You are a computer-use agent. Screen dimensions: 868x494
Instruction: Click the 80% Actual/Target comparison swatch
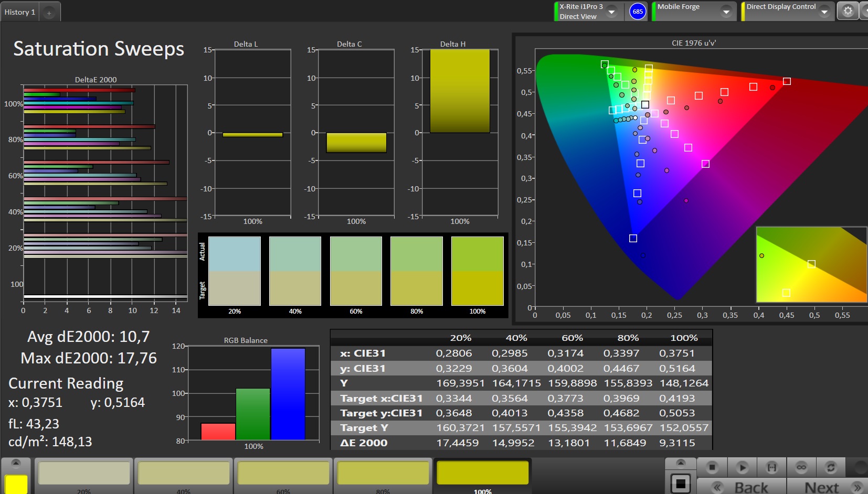pos(417,271)
